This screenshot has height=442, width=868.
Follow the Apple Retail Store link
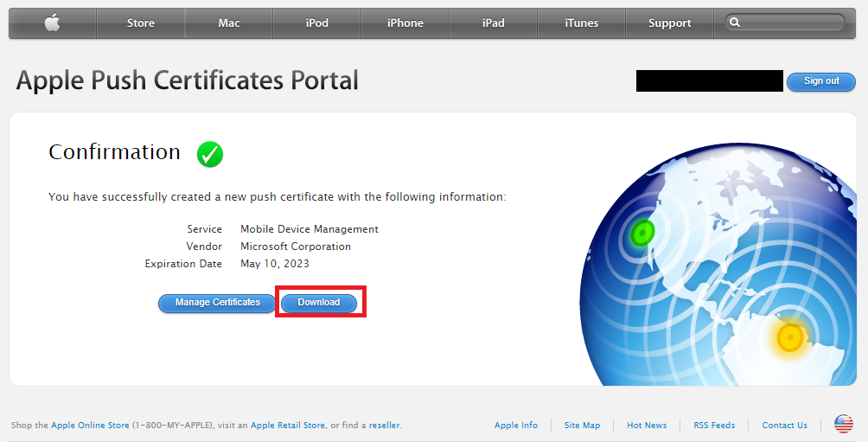288,426
